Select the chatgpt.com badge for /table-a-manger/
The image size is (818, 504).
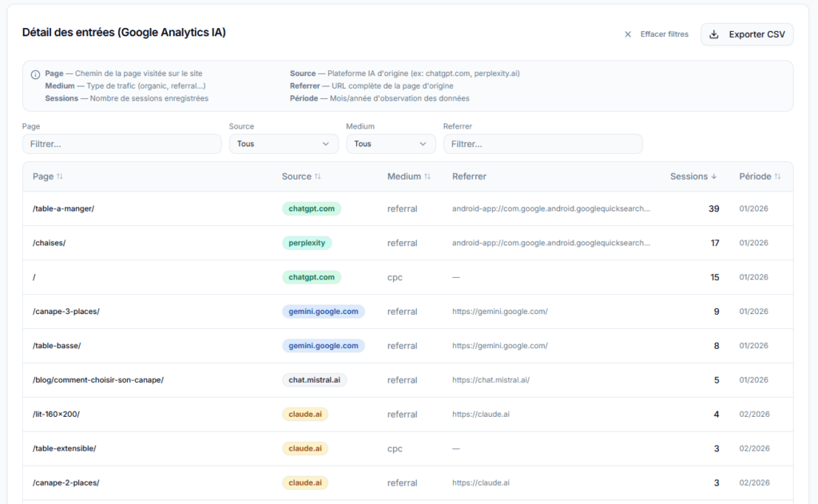pos(312,208)
